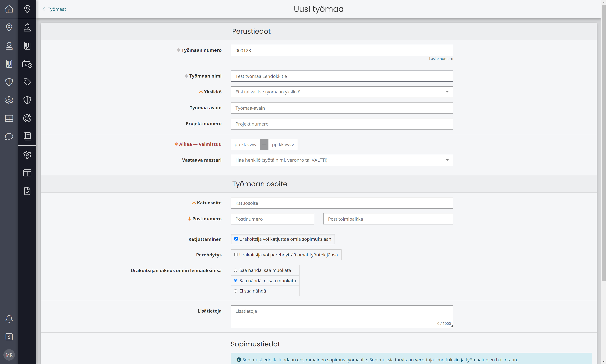Go to the home icon
Viewport: 606px width, 364px height.
pos(9,9)
